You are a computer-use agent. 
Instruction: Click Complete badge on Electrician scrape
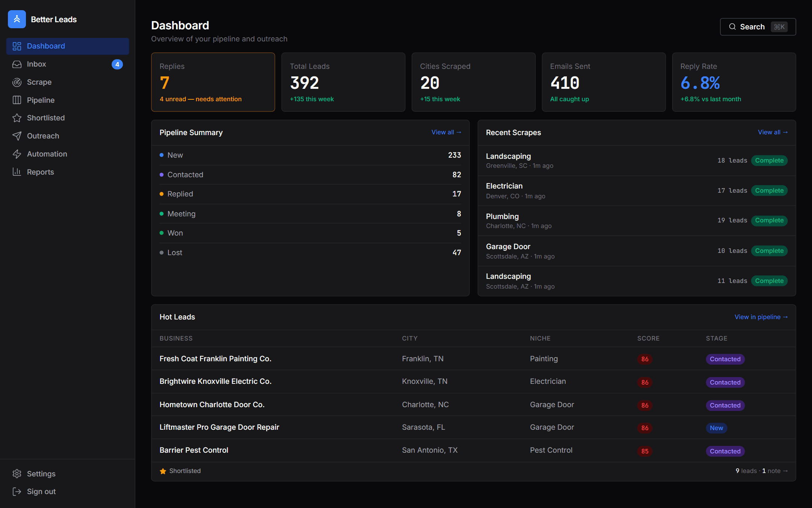click(769, 191)
